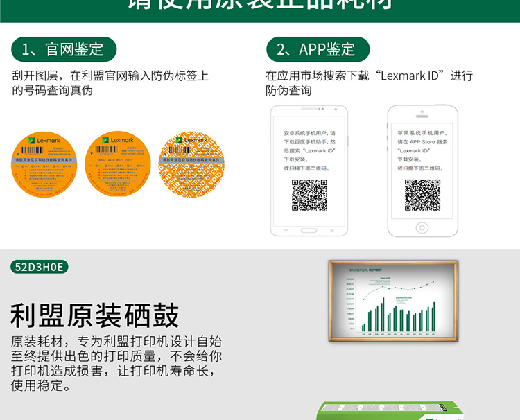
Task: Click the 苹果系统手机用户 instruction text
Action: click(x=422, y=150)
